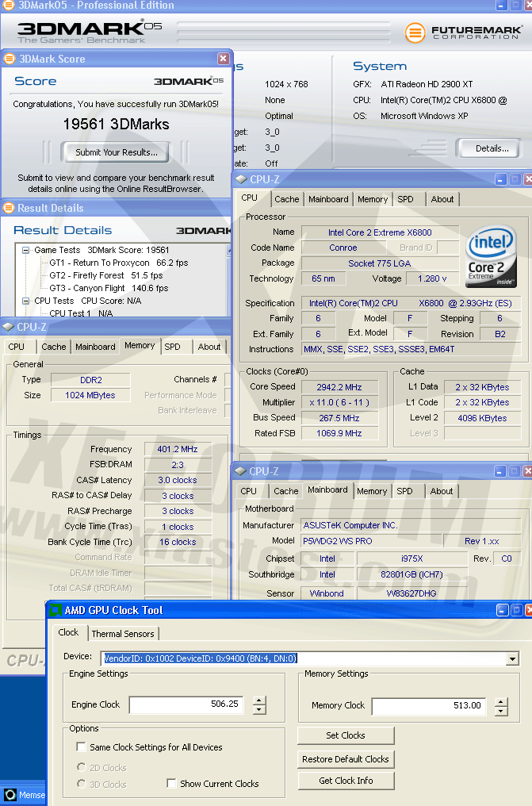Select GT2 - Firefly Forest result row
Viewport: 532px width, 806px height.
coord(105,275)
